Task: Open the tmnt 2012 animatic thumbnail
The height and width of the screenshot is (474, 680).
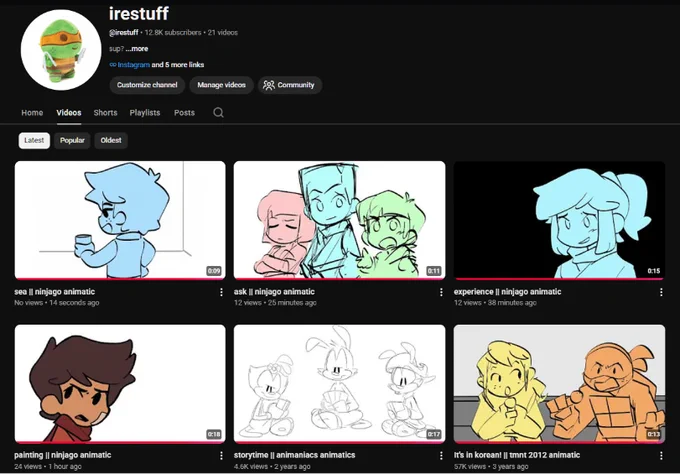Action: pyautogui.click(x=559, y=384)
